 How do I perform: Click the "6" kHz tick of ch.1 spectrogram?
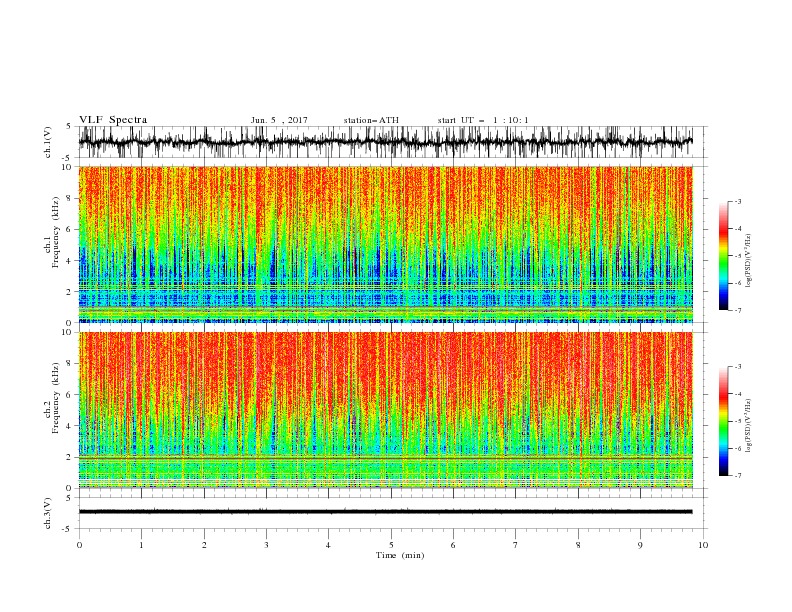click(69, 229)
